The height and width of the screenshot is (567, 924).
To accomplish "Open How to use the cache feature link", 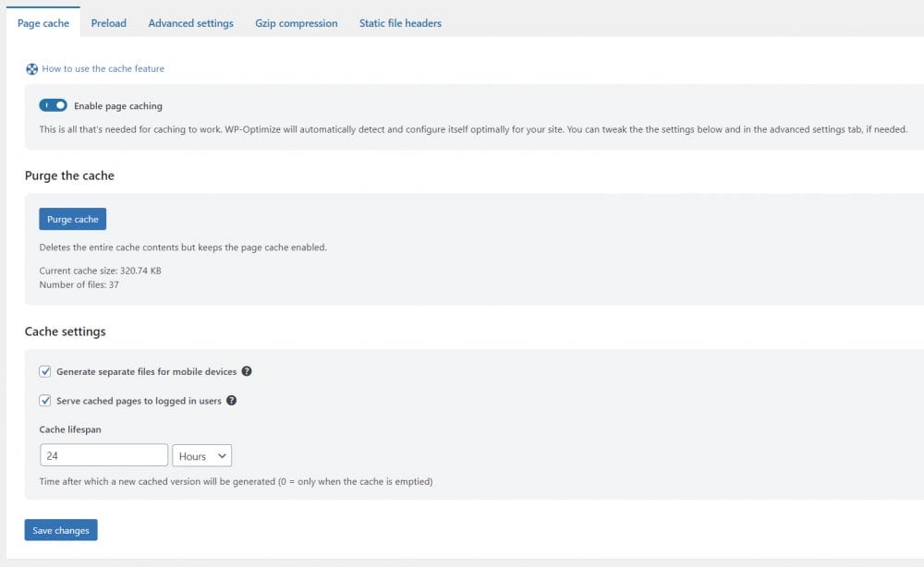I will (103, 68).
